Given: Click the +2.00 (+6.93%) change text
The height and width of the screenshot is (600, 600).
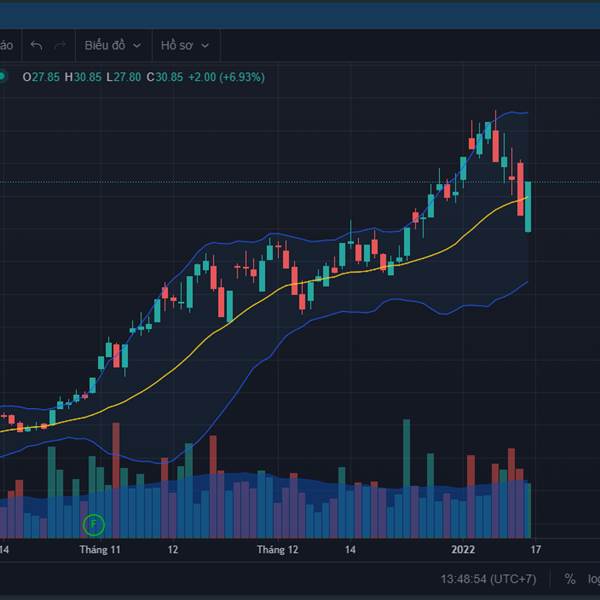Looking at the screenshot, I should pyautogui.click(x=226, y=77).
